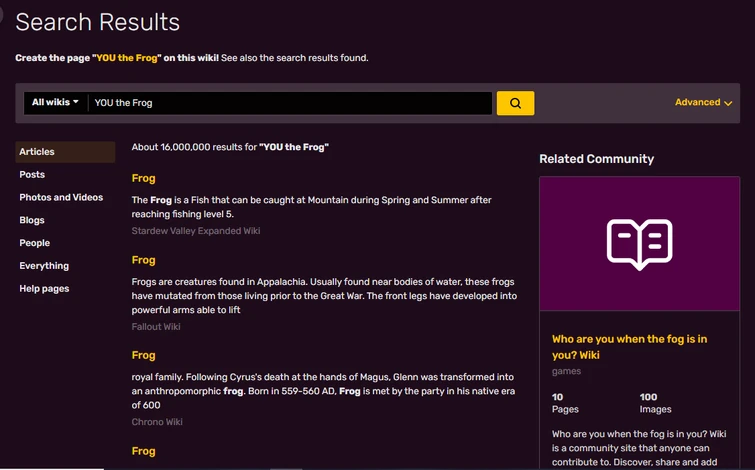Viewport: 755px width, 470px height.
Task: Go to the Fallout Wiki source link
Action: click(156, 327)
